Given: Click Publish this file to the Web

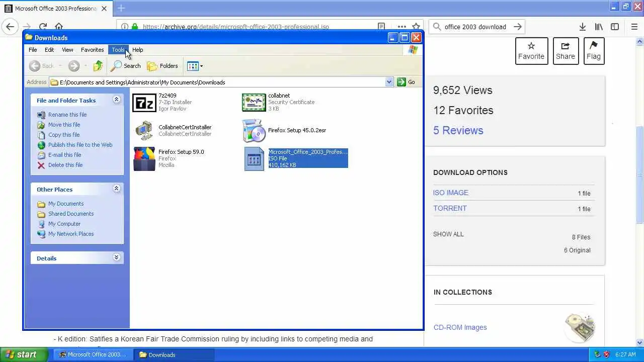Looking at the screenshot, I should (x=80, y=145).
